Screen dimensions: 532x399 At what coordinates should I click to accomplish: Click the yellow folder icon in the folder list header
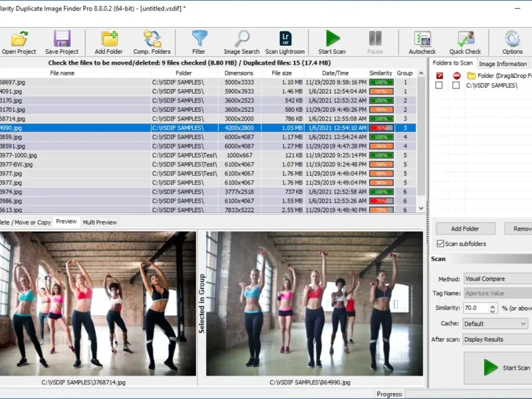pos(471,76)
